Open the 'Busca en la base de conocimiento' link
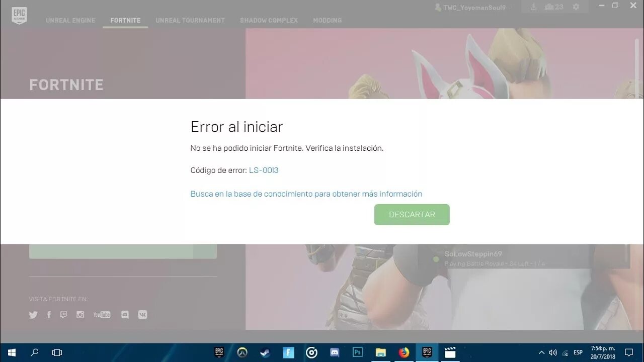Viewport: 644px width, 362px height. tap(306, 194)
